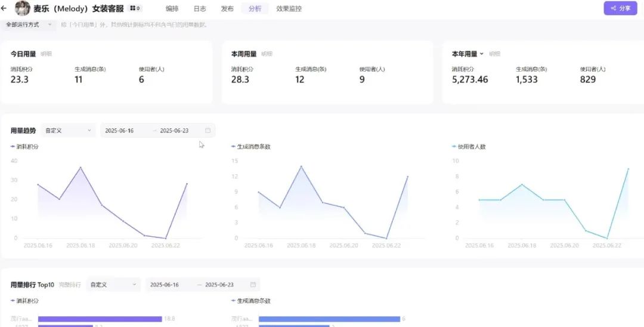Open 明细 link next to 本周用量
Viewport: 644px width, 327px height.
click(x=267, y=54)
